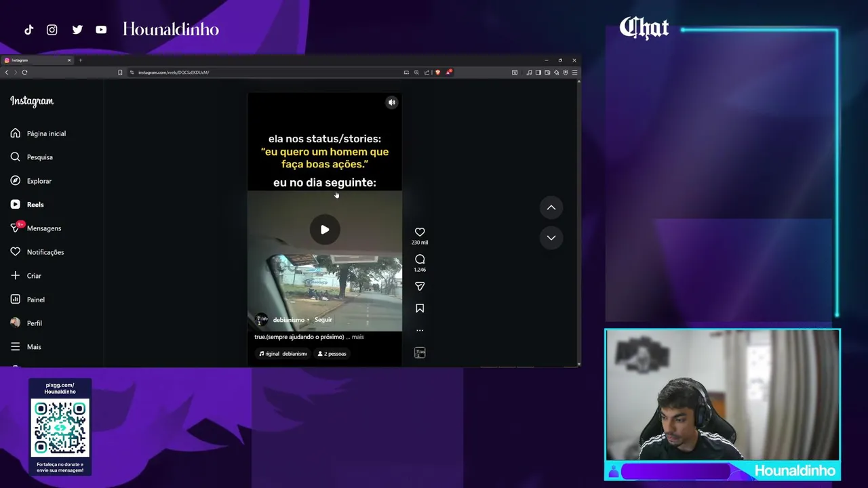
Task: Go to next reel with down chevron
Action: click(551, 238)
